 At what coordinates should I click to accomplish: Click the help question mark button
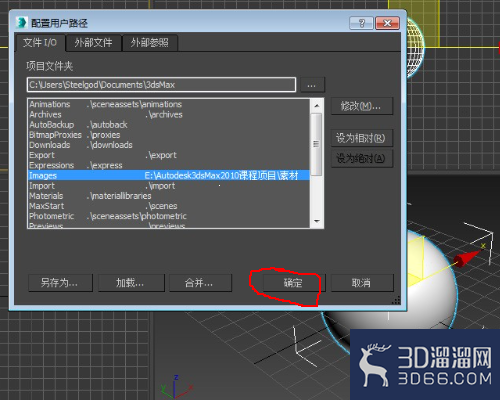click(x=361, y=23)
